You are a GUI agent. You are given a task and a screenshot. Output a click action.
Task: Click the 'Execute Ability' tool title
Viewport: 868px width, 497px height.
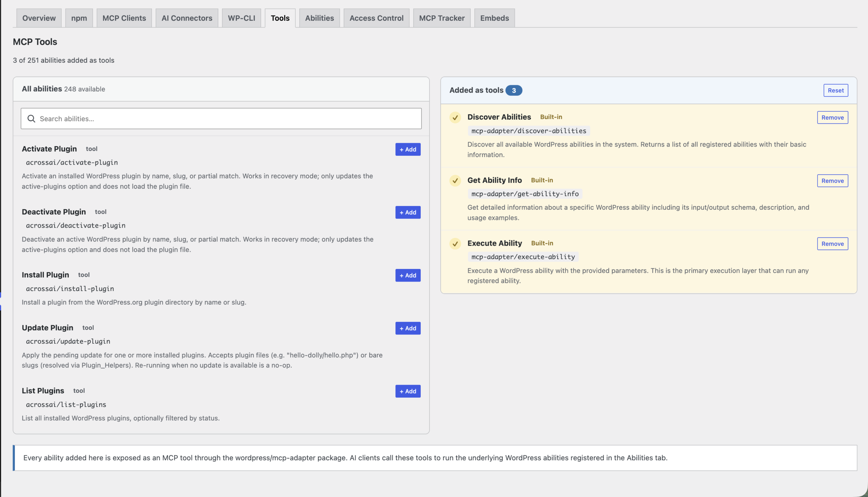[495, 243]
